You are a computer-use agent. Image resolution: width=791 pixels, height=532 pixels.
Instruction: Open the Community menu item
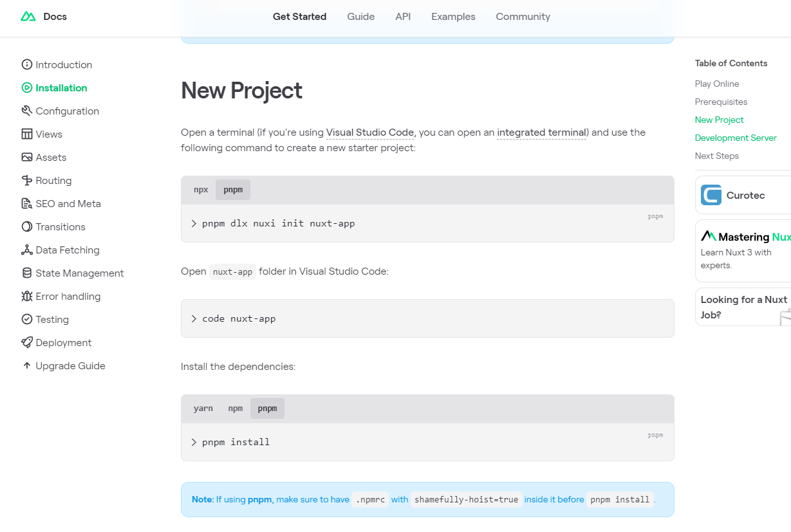523,17
